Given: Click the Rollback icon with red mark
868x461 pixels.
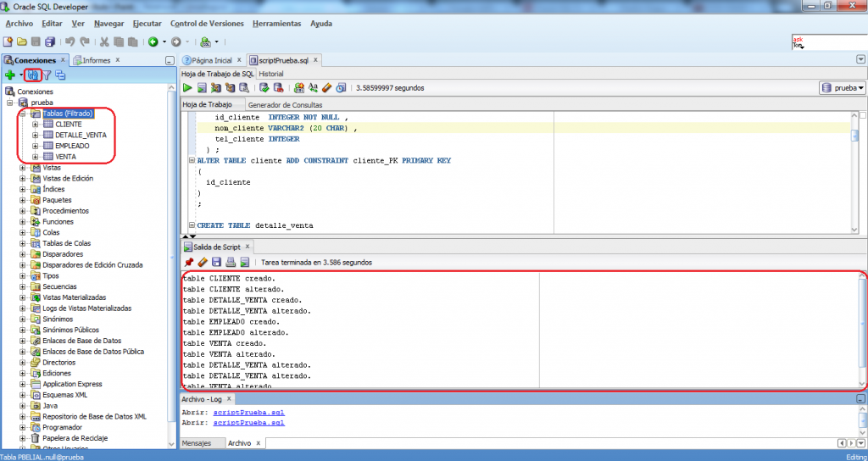Looking at the screenshot, I should pos(278,87).
